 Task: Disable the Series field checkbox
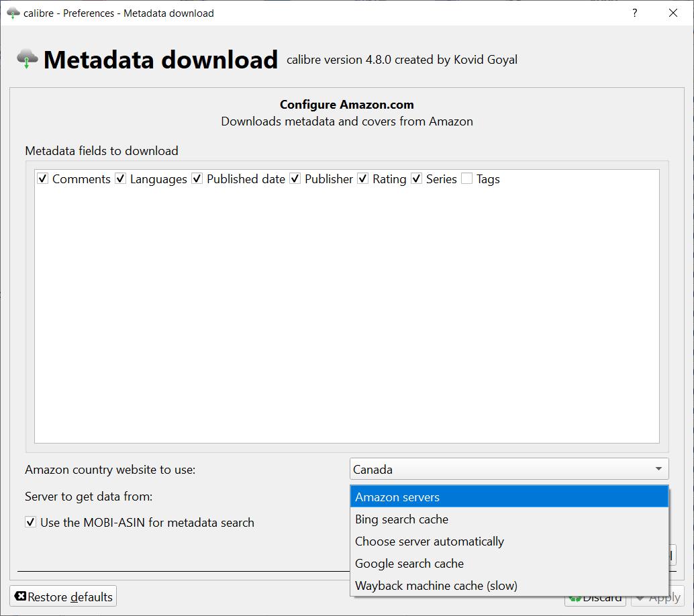coord(417,178)
